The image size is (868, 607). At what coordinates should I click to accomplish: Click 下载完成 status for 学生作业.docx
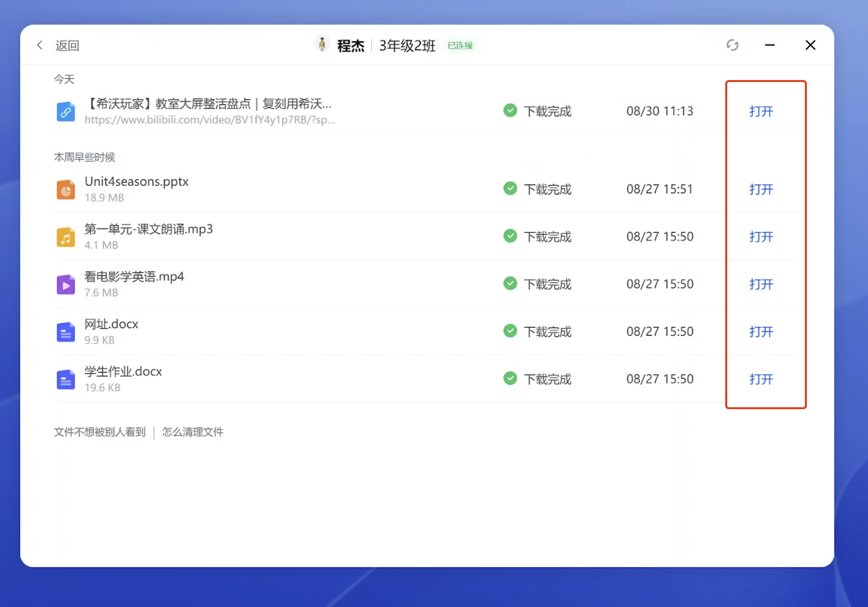547,380
